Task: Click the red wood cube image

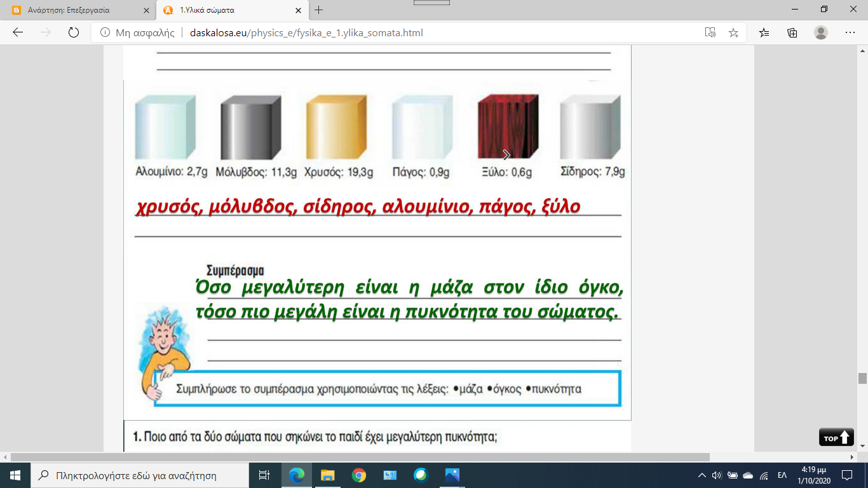Action: [x=508, y=127]
